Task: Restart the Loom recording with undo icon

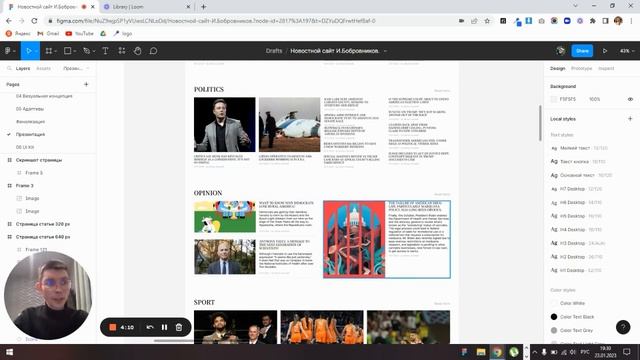Action: [x=150, y=327]
